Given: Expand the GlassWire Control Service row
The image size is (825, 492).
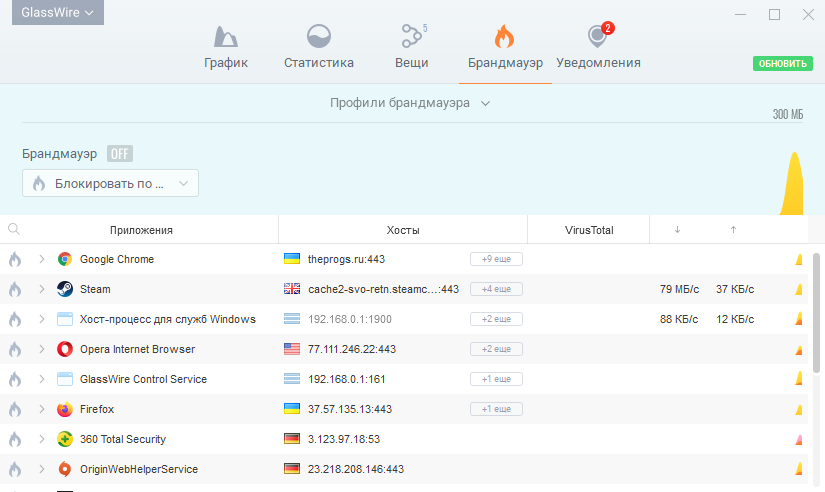Looking at the screenshot, I should [x=42, y=379].
